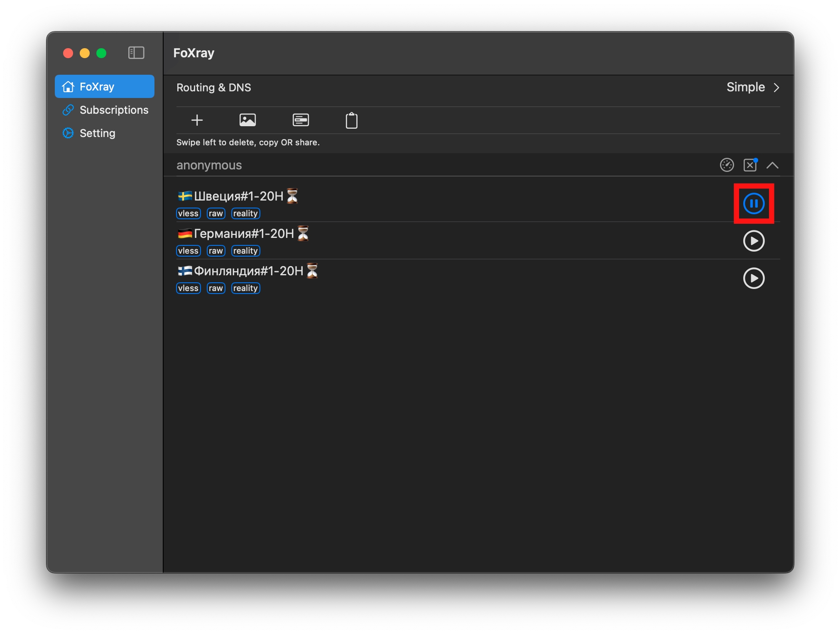Open the Routing & DNS row
The height and width of the screenshot is (634, 840).
coord(214,88)
